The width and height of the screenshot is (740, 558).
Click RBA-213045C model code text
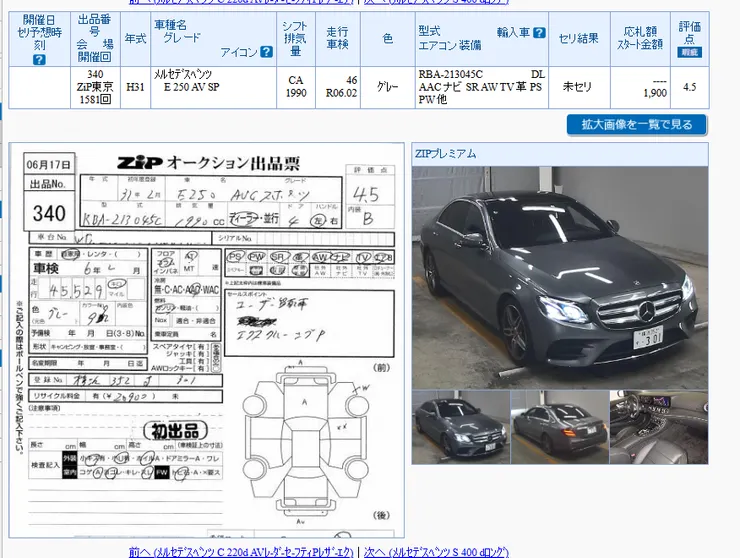[x=450, y=75]
